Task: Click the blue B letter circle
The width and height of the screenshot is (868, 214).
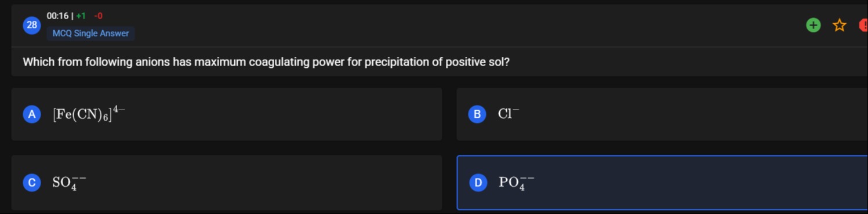Action: [x=477, y=114]
